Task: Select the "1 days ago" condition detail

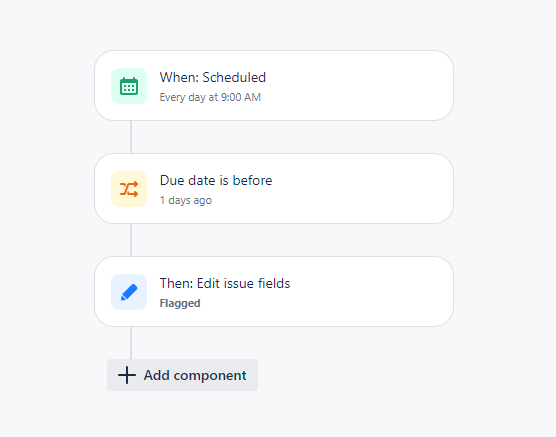Action: coord(186,200)
